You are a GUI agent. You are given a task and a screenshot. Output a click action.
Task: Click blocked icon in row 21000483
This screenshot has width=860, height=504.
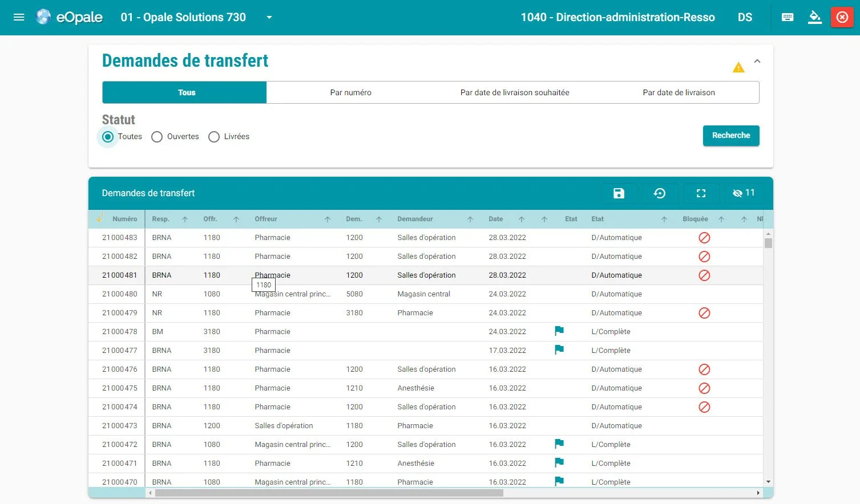pyautogui.click(x=704, y=238)
